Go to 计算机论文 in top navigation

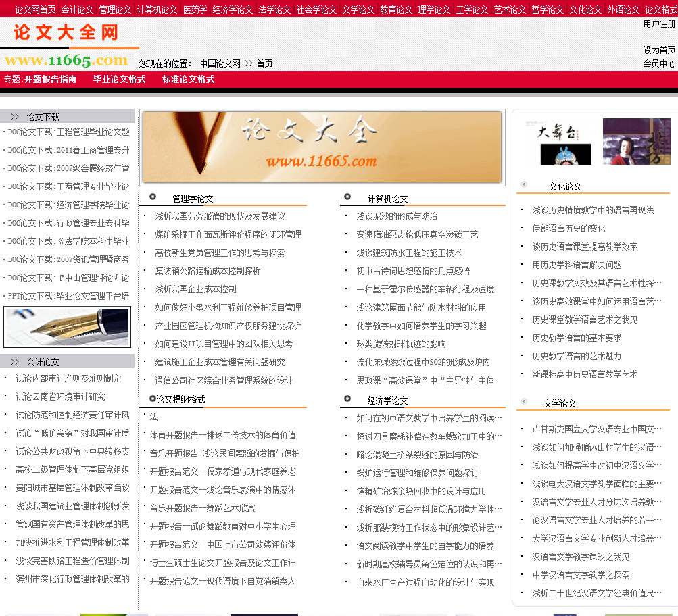coord(157,9)
